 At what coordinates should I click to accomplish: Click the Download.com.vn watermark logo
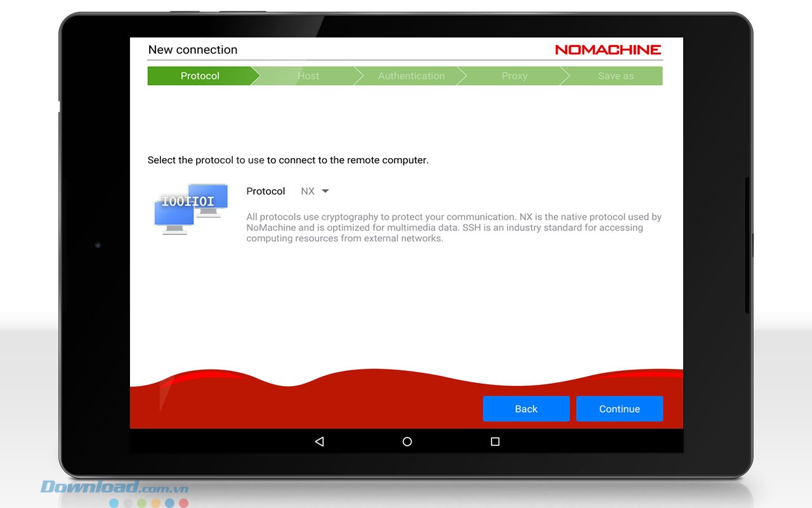tap(115, 488)
